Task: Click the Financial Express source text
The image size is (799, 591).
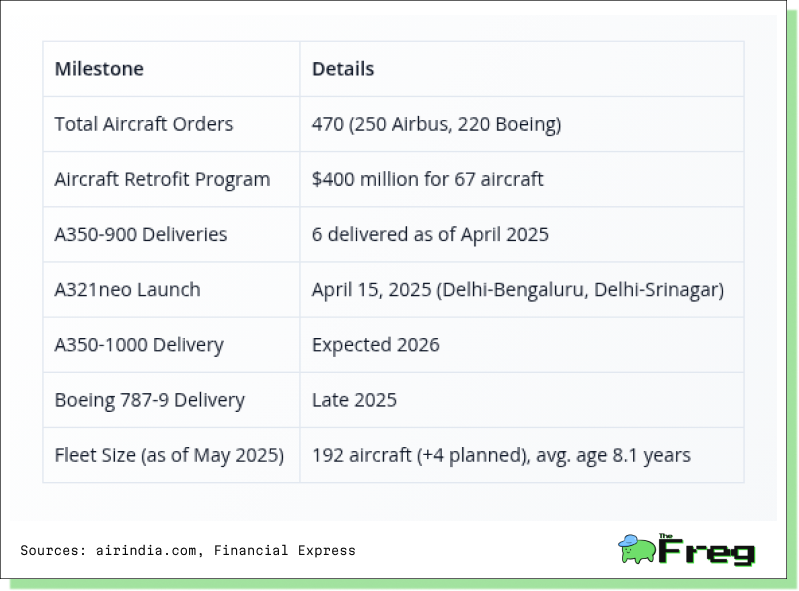Action: pyautogui.click(x=284, y=550)
